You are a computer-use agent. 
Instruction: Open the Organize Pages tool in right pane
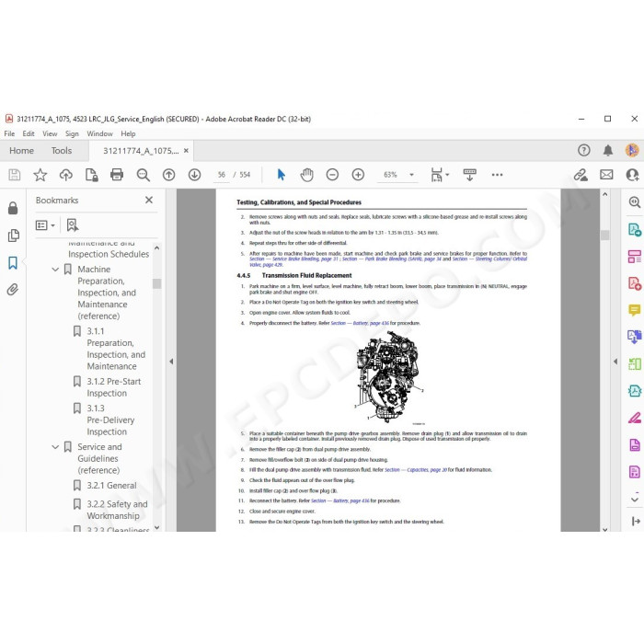point(635,364)
